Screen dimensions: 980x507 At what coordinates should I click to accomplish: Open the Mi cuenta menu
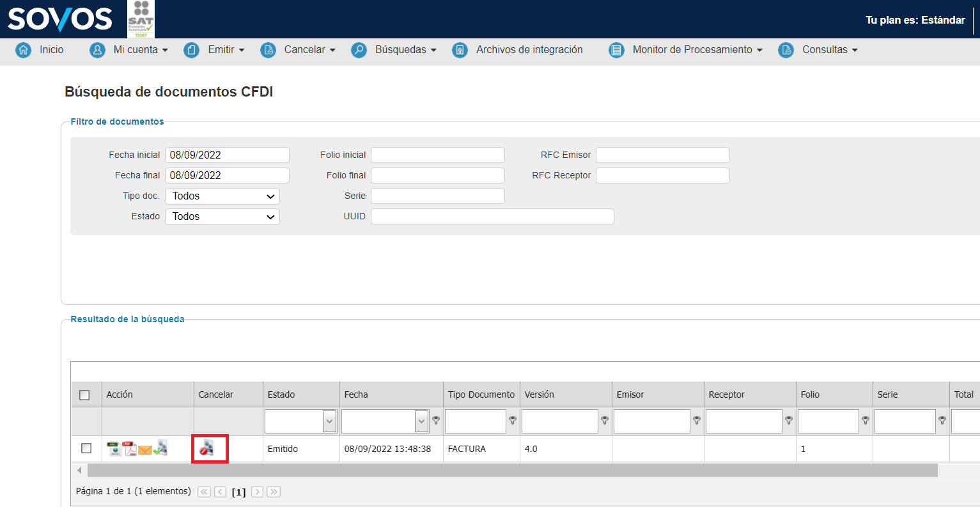tap(141, 50)
